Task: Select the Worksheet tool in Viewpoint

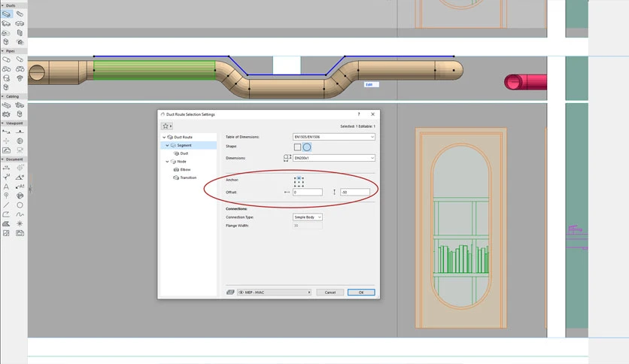Action: click(6, 150)
